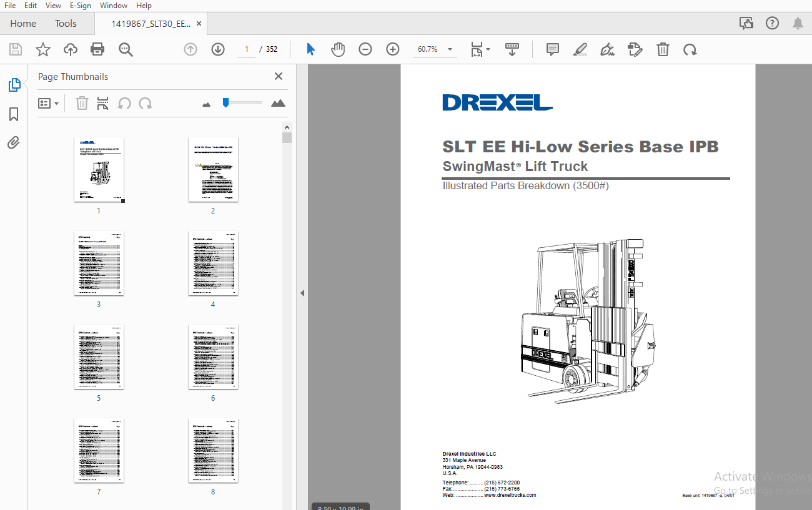Activate the Hand pan tool

coord(338,49)
